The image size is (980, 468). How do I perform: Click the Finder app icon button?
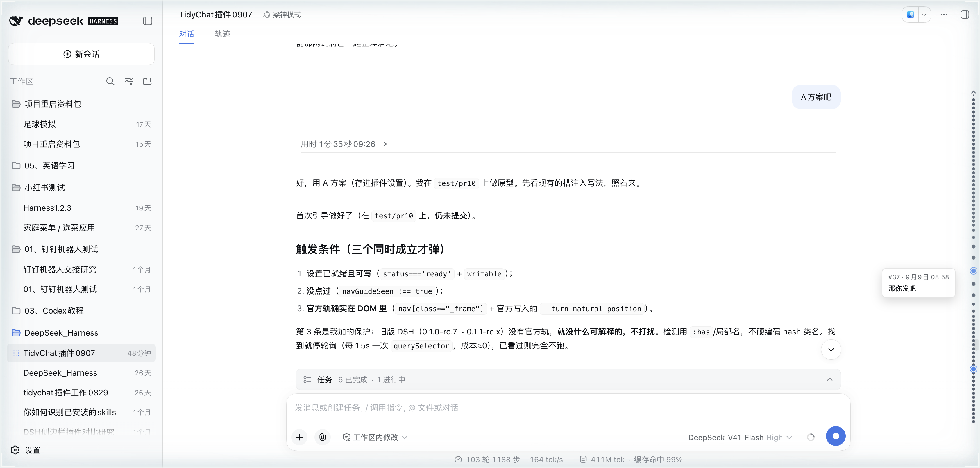coord(910,15)
